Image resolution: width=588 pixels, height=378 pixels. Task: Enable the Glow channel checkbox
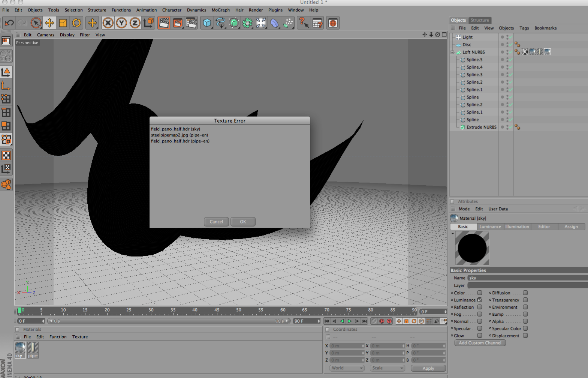(x=480, y=336)
